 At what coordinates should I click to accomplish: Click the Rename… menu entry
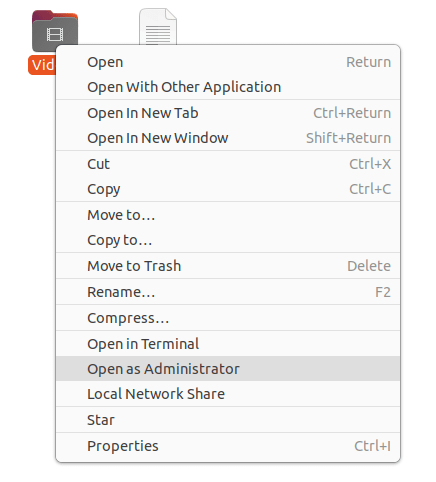pyautogui.click(x=228, y=292)
